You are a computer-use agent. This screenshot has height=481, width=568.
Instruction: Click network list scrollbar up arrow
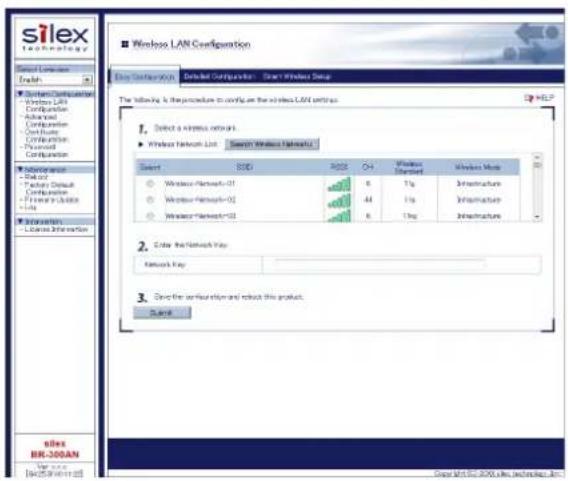pyautogui.click(x=537, y=158)
